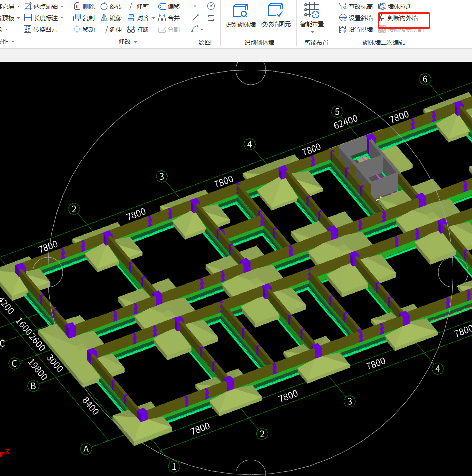Click the 62400 total dimension text
472x476 pixels.
click(346, 122)
